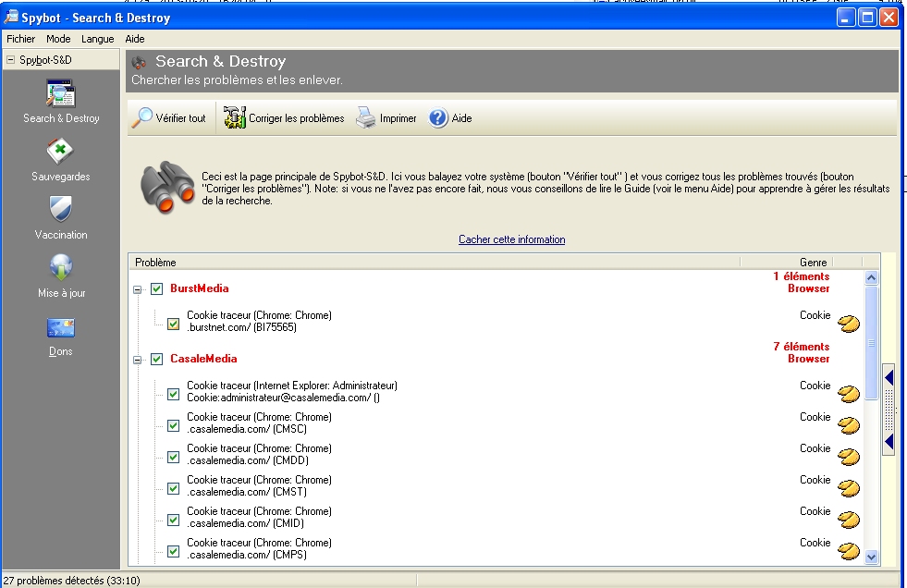Viewport: 907px width, 588px height.
Task: Click the results list scrollbar thumb
Action: [871, 343]
